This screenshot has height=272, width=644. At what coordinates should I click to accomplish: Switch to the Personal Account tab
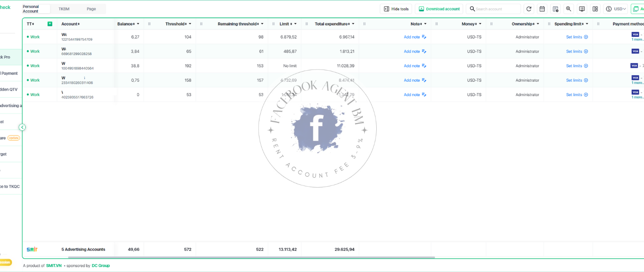(36, 9)
